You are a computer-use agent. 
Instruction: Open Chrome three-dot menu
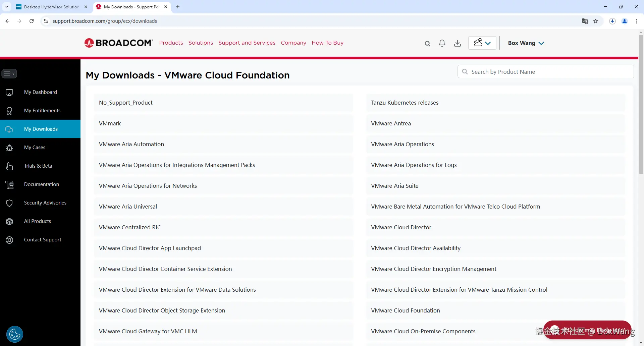click(637, 21)
